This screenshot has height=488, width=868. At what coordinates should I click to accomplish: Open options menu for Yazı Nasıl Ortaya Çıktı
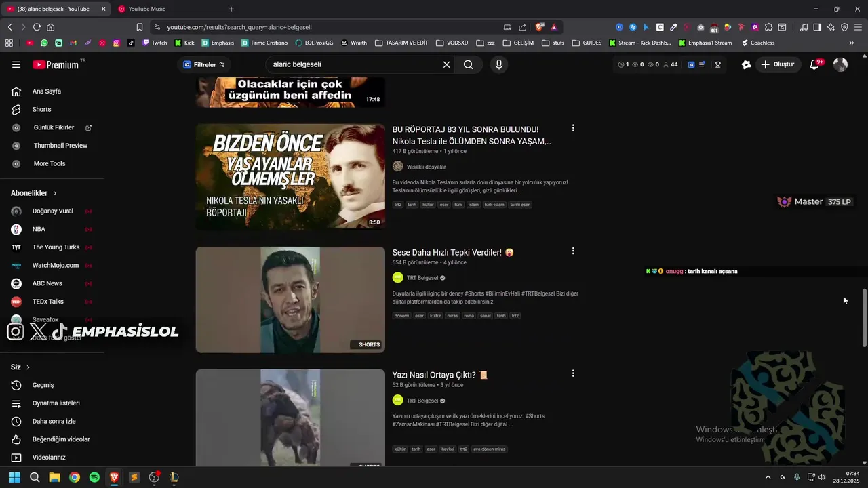[x=573, y=373]
